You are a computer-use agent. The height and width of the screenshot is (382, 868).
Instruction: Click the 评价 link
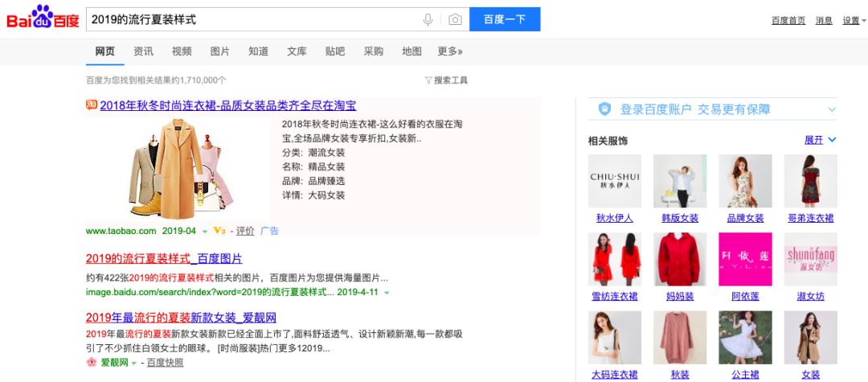(245, 231)
